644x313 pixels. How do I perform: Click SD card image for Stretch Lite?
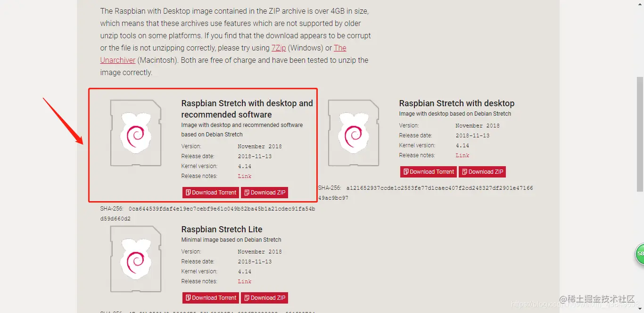tap(136, 259)
